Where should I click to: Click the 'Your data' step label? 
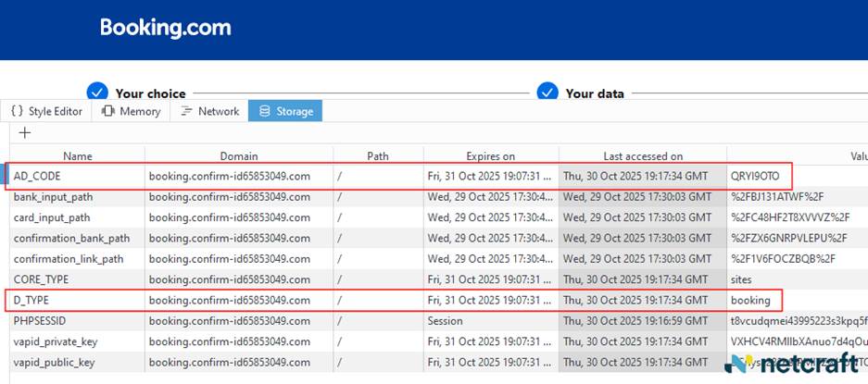(595, 93)
